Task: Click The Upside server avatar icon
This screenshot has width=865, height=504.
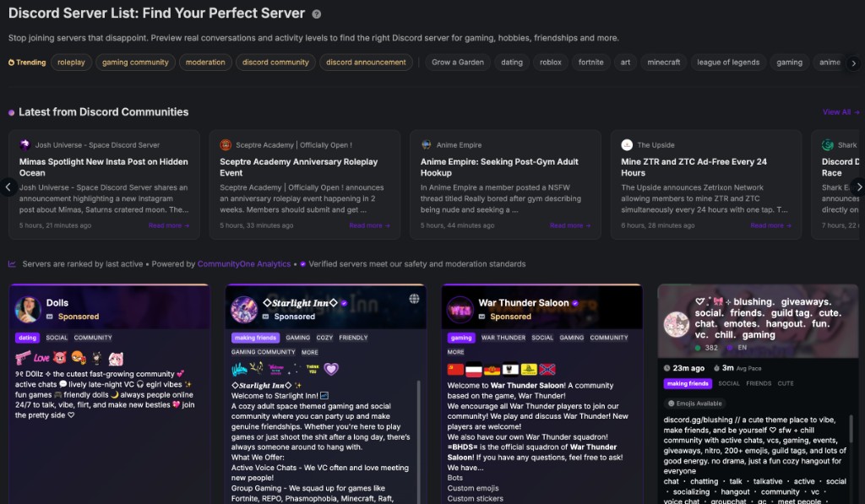Action: coord(627,145)
